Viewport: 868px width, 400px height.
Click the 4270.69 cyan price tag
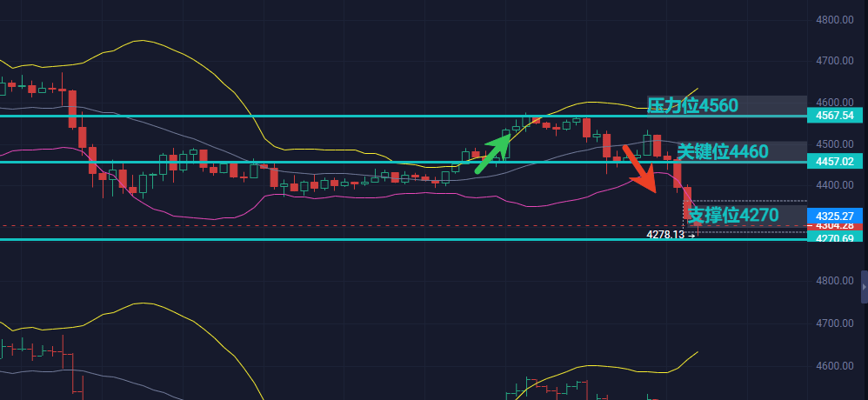pos(835,238)
